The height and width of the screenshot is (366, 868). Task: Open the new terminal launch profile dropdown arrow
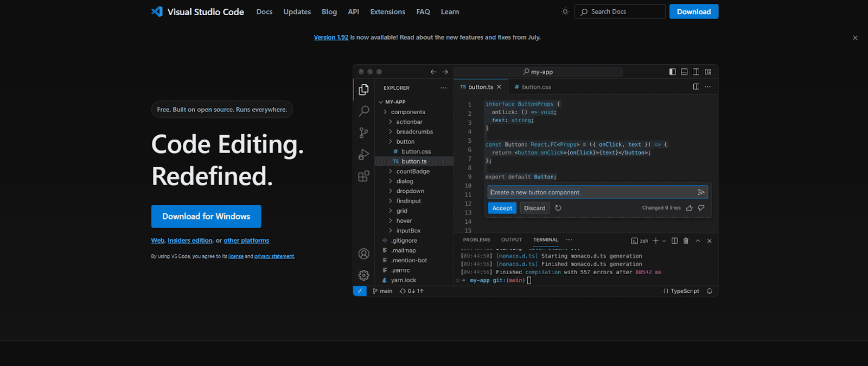(664, 241)
